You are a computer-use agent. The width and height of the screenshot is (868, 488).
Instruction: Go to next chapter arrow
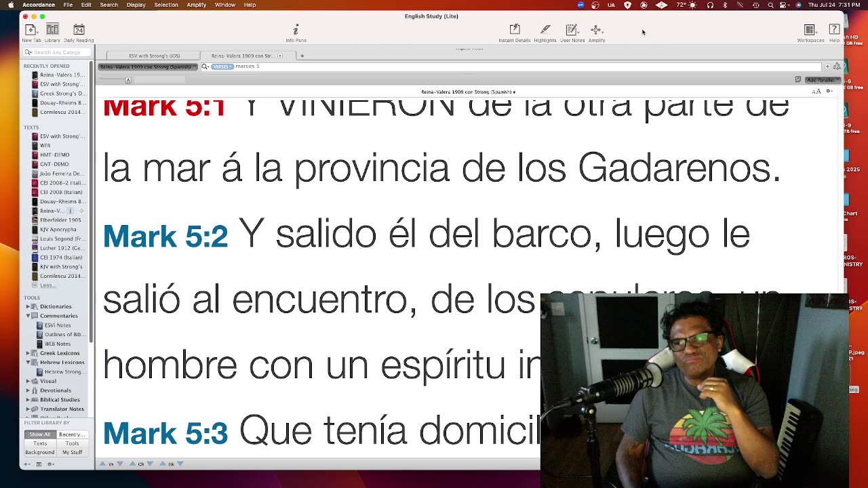tap(150, 464)
